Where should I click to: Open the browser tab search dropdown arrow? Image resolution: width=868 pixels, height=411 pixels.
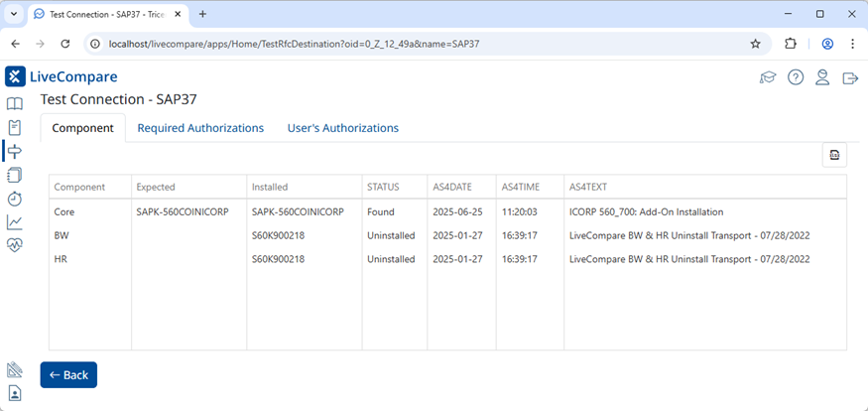click(14, 14)
